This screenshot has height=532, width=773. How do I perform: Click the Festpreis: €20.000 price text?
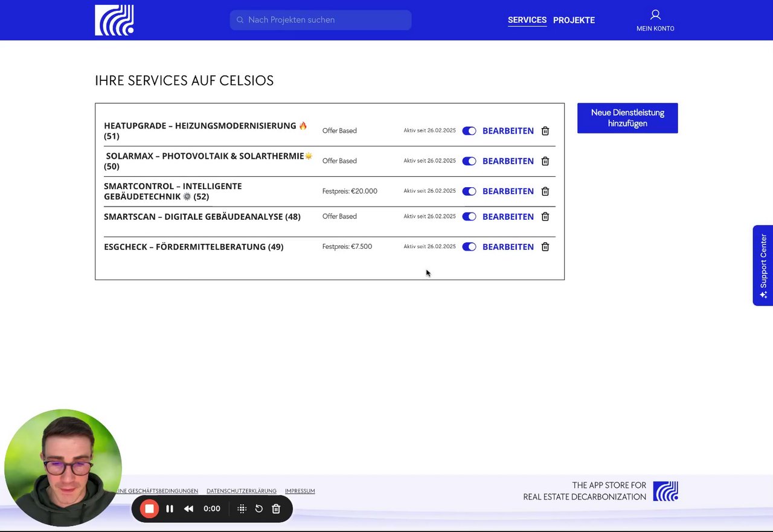[350, 191]
